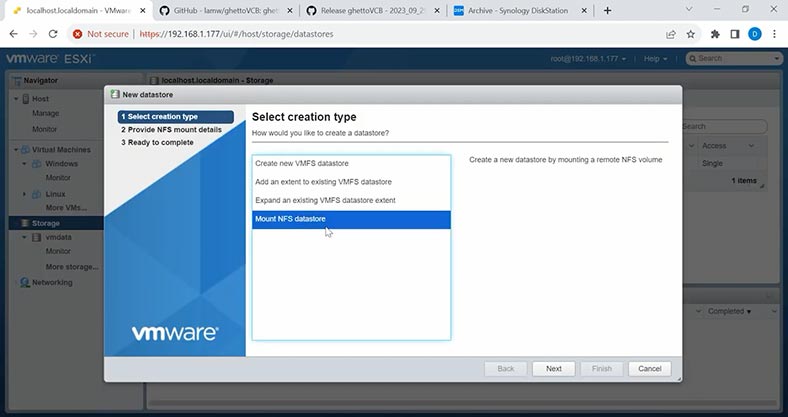Click New datastore dialog title icon
The height and width of the screenshot is (417, 788).
pos(115,94)
